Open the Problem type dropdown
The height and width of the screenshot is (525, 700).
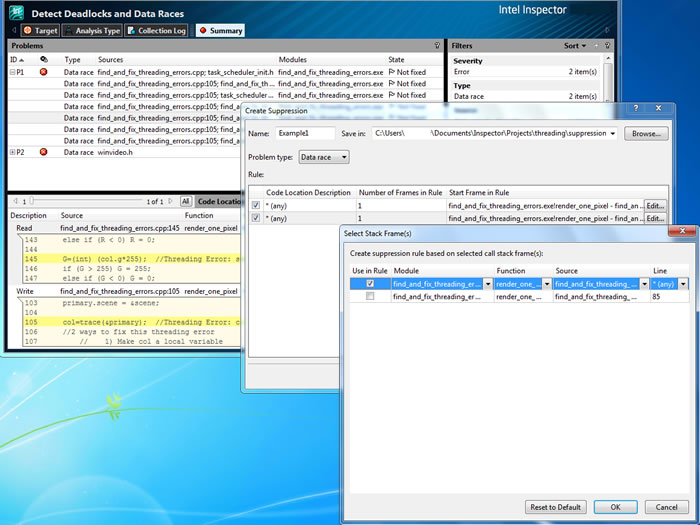click(x=324, y=157)
